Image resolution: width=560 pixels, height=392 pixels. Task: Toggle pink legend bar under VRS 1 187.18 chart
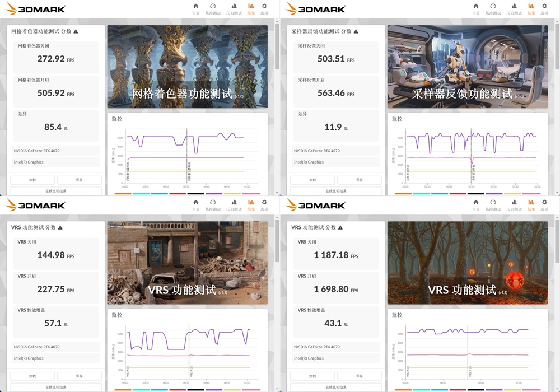(x=531, y=390)
